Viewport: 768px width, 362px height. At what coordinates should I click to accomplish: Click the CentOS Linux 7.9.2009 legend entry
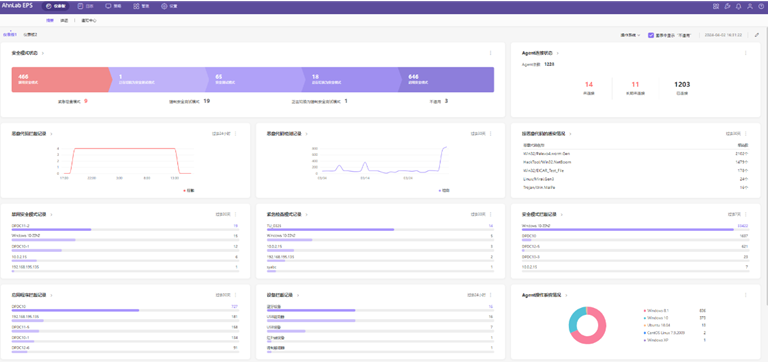click(x=666, y=332)
